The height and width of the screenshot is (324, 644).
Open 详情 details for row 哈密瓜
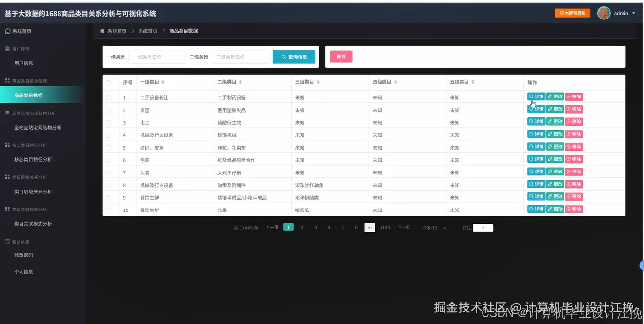[536, 209]
